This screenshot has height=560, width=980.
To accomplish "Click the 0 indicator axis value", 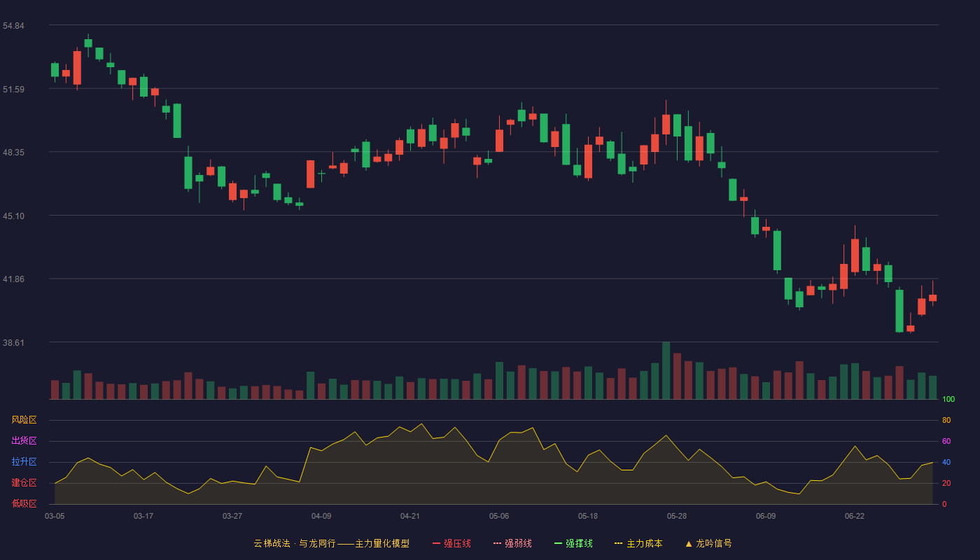I will (944, 505).
